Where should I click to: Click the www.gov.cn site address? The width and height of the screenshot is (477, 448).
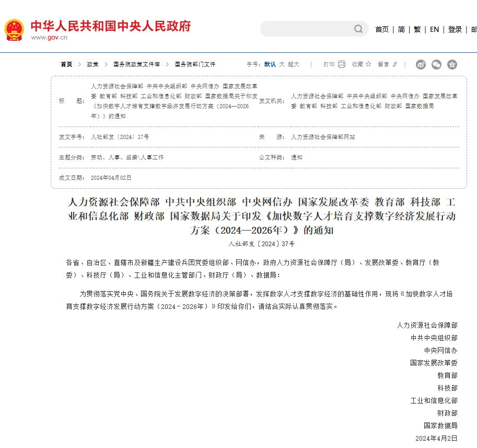click(x=49, y=38)
